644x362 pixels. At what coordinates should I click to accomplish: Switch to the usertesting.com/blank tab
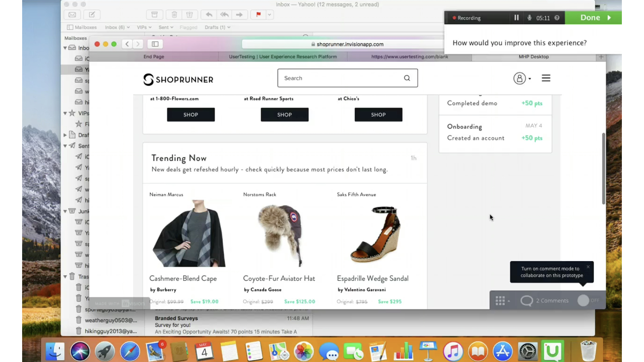[x=410, y=57]
